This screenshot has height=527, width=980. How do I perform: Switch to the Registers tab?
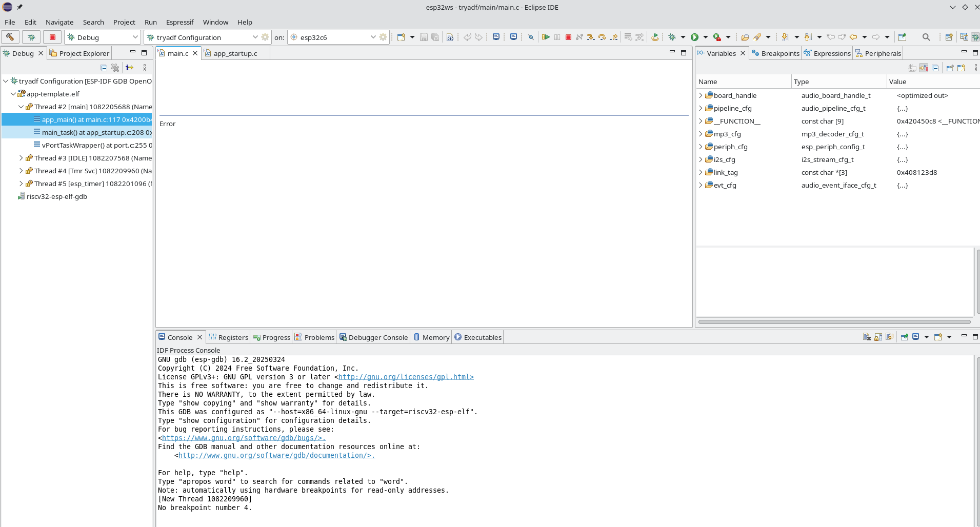click(228, 337)
